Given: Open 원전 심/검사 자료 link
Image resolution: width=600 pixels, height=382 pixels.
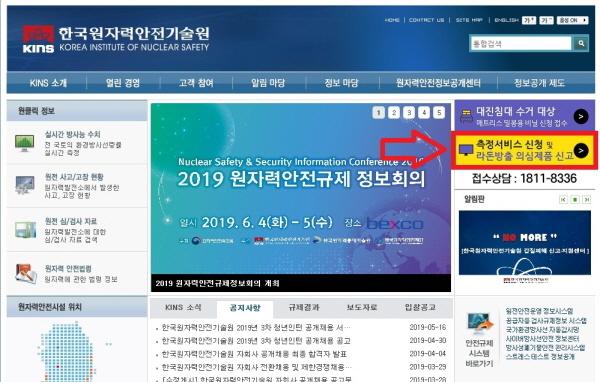Looking at the screenshot, I should pos(71,221).
